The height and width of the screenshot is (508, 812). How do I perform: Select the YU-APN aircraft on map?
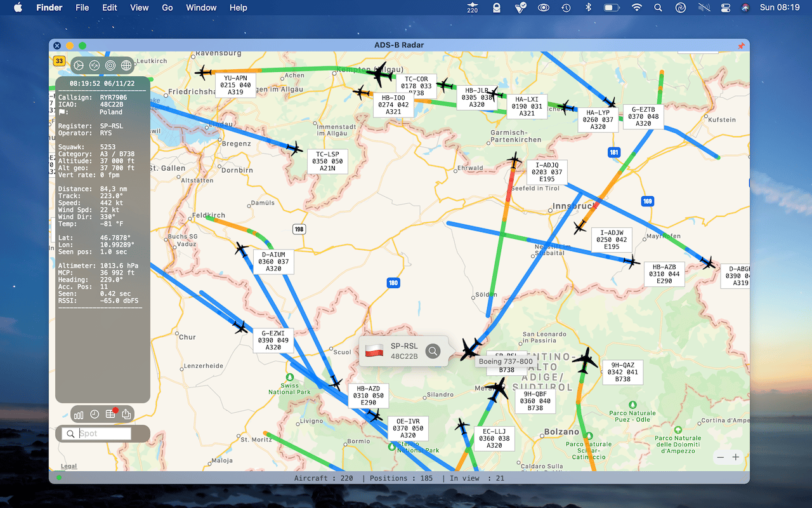pos(204,72)
